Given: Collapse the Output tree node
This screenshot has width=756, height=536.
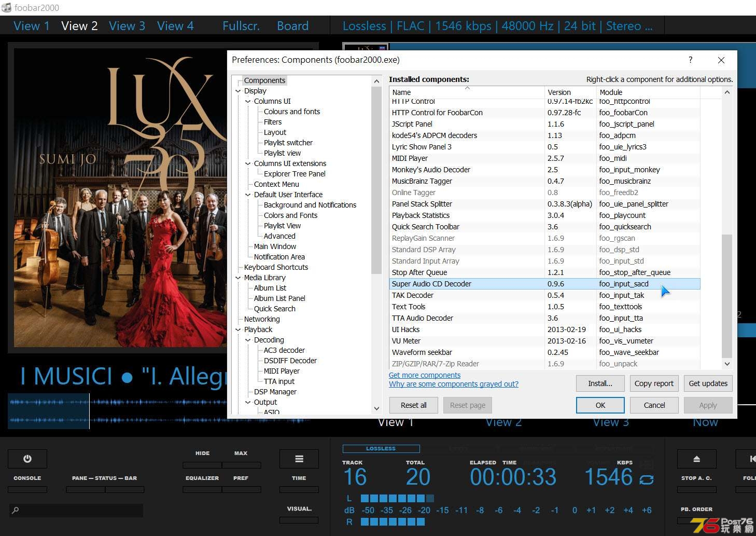Looking at the screenshot, I should pos(248,402).
